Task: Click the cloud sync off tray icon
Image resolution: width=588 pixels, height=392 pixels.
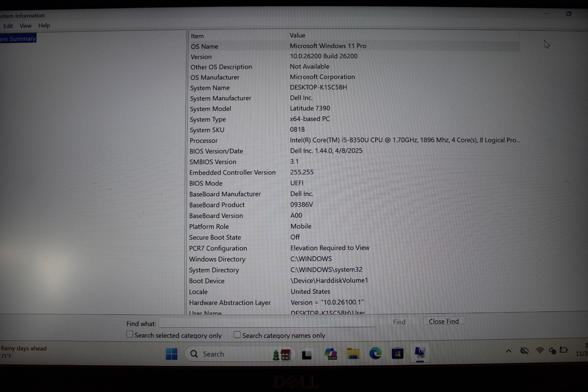Action: (524, 350)
